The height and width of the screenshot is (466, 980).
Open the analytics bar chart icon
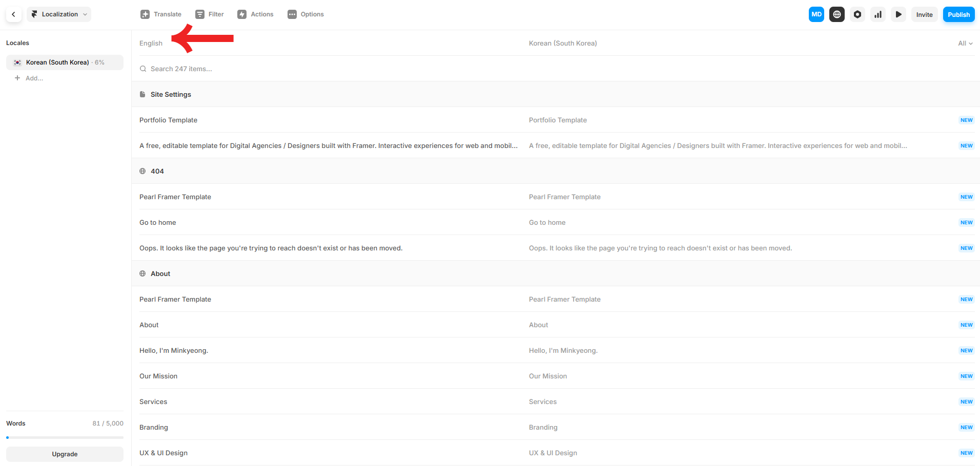click(x=878, y=14)
